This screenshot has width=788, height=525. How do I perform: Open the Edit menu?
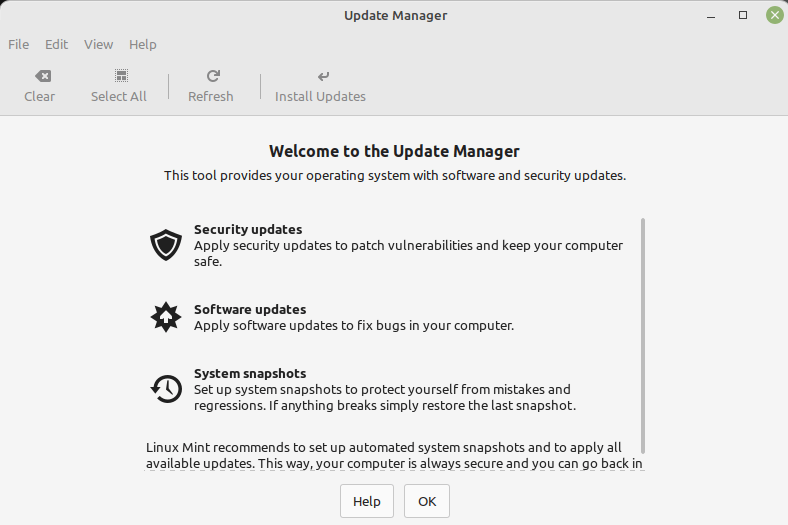click(x=56, y=44)
